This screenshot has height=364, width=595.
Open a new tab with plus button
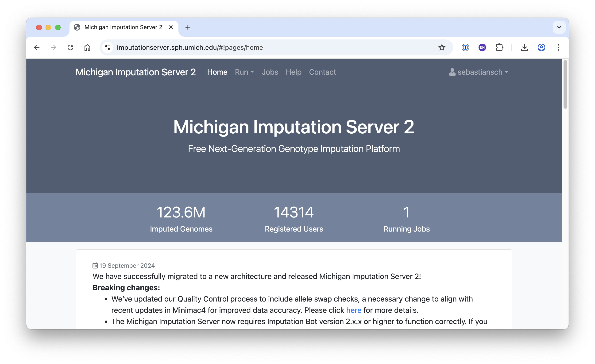(188, 27)
